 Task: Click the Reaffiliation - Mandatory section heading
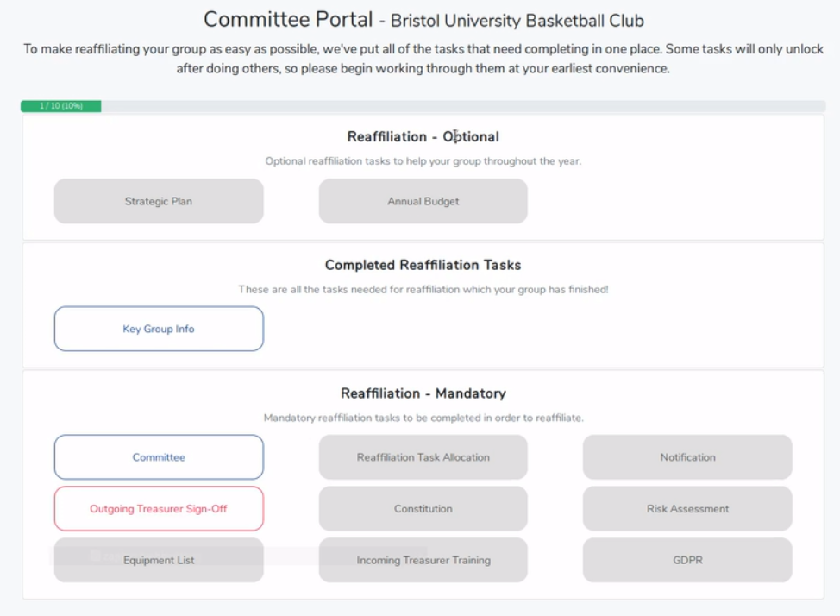point(423,393)
